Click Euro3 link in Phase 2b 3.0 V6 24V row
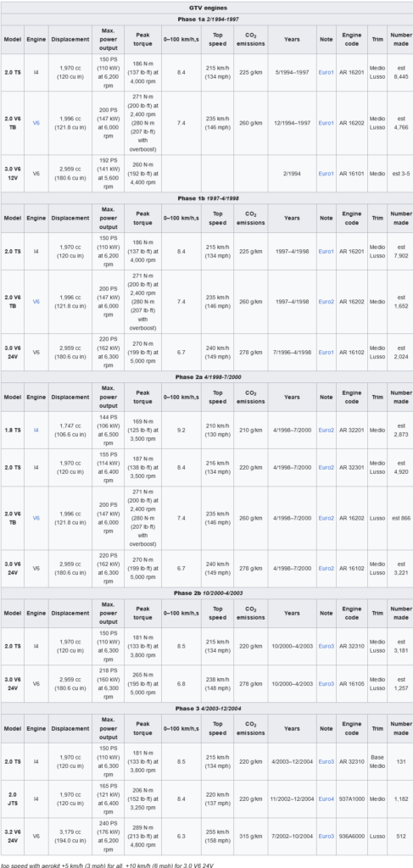This screenshot has height=868, width=413. 326,684
